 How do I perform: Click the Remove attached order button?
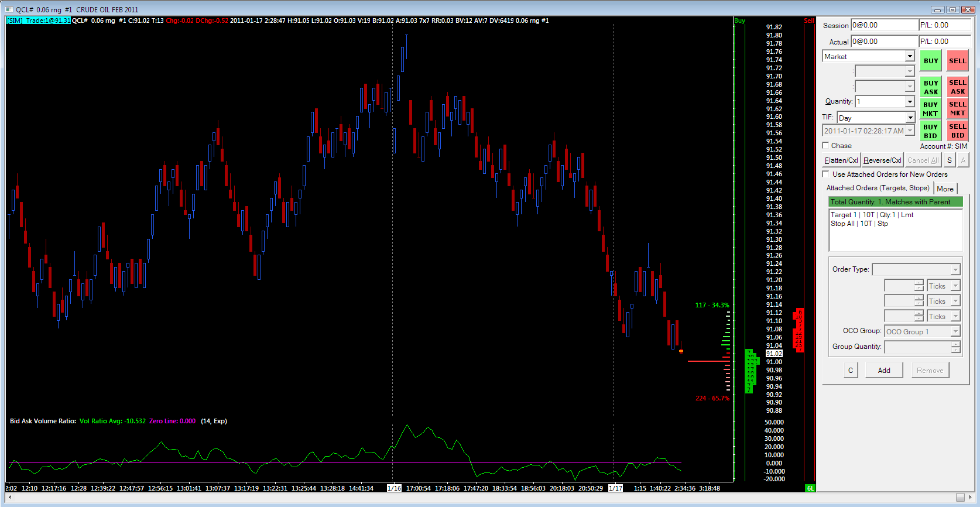930,370
